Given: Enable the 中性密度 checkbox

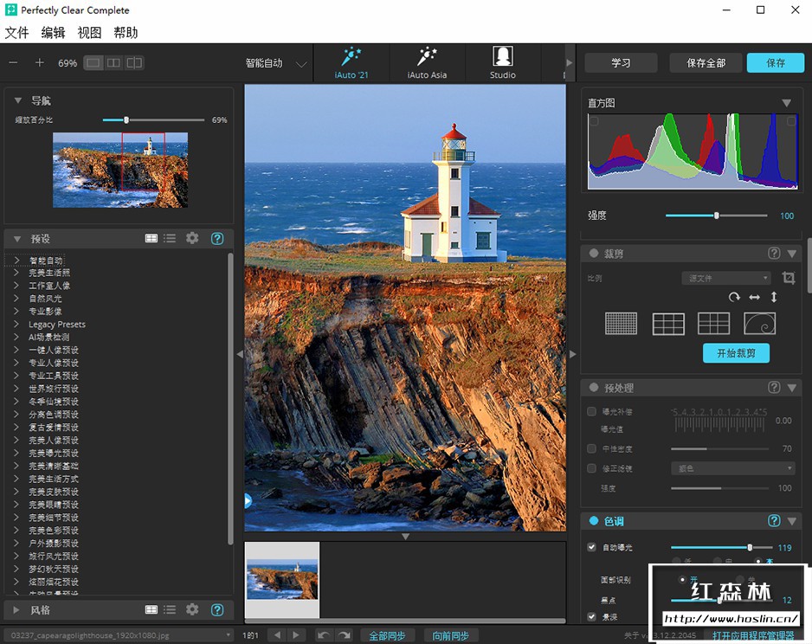Looking at the screenshot, I should [592, 448].
